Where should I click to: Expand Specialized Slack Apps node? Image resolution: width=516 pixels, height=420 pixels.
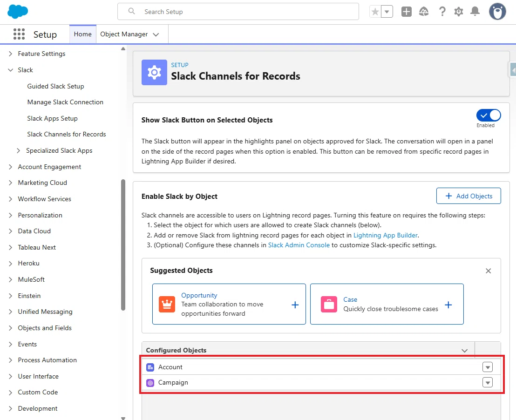point(19,151)
